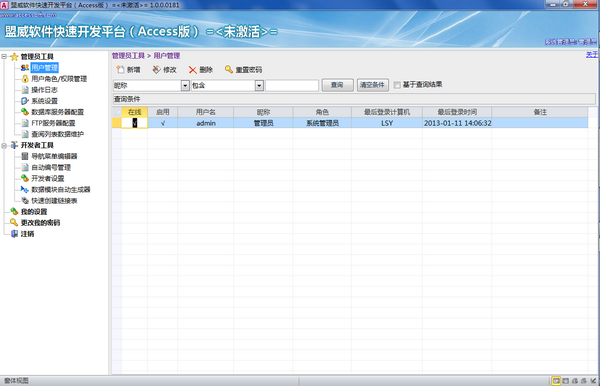
Task: Click the 查询条件 display box
Action: click(354, 99)
